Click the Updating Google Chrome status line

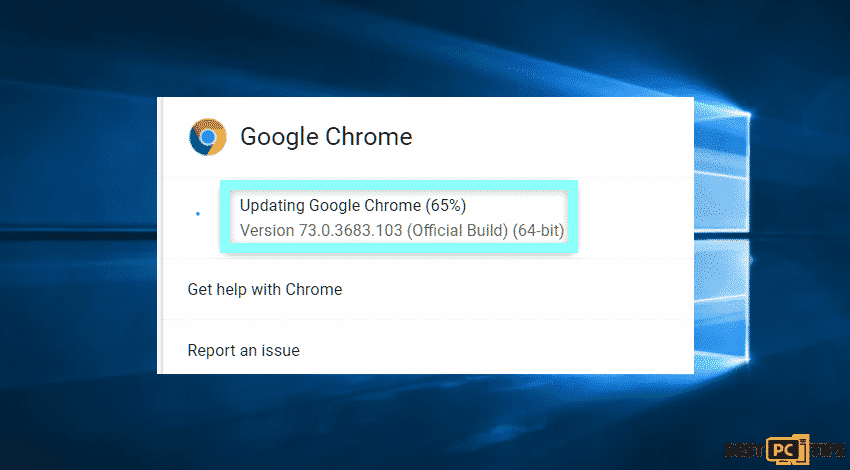[353, 205]
